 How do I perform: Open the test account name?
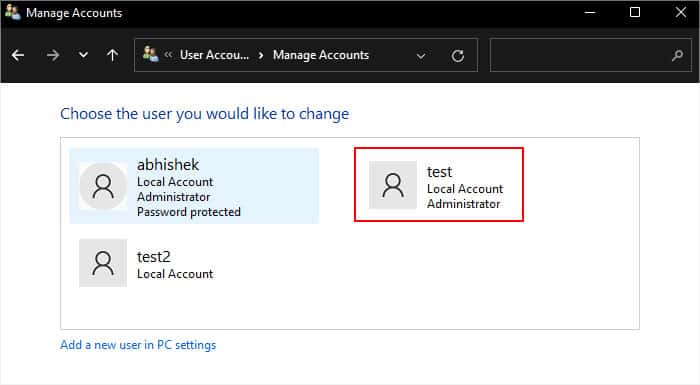click(x=439, y=172)
